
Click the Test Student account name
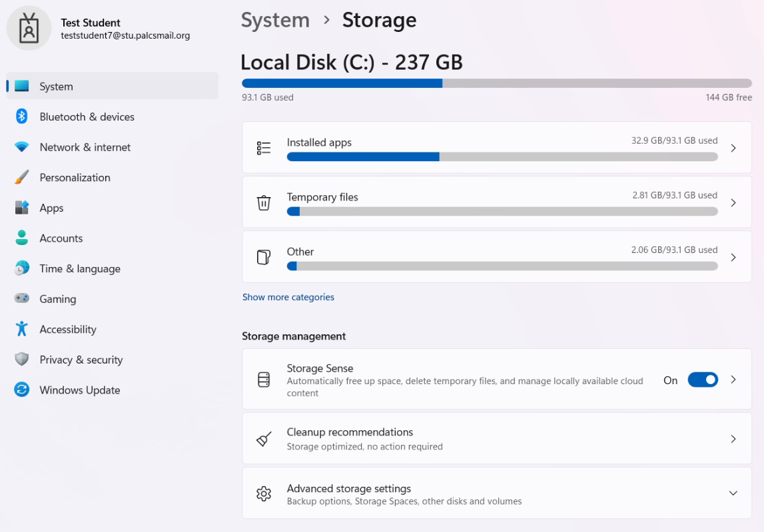pos(90,23)
